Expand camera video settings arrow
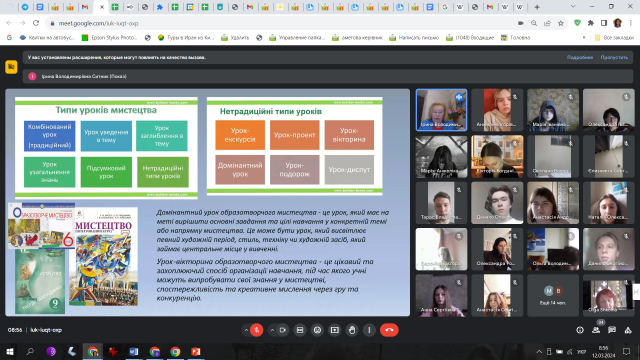This screenshot has width=640, height=360. 272,330
